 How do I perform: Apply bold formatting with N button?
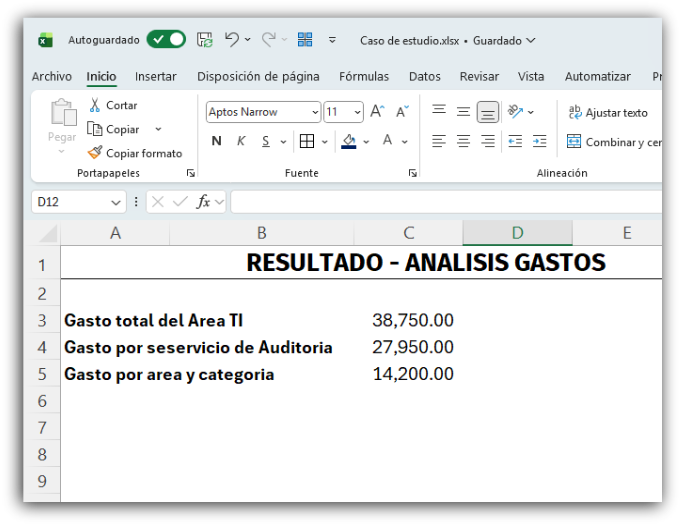click(217, 141)
